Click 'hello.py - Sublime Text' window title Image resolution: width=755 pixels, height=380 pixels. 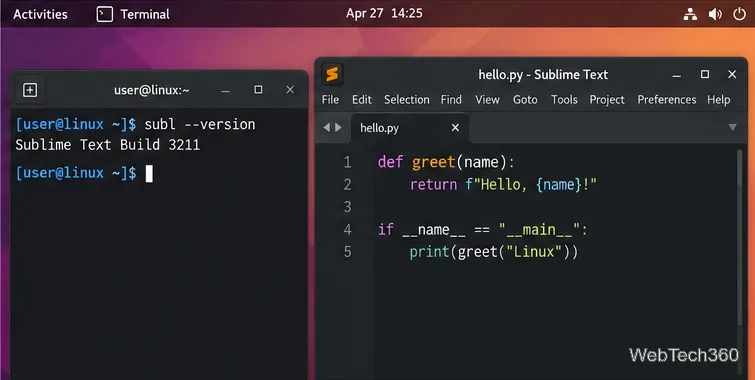click(543, 75)
